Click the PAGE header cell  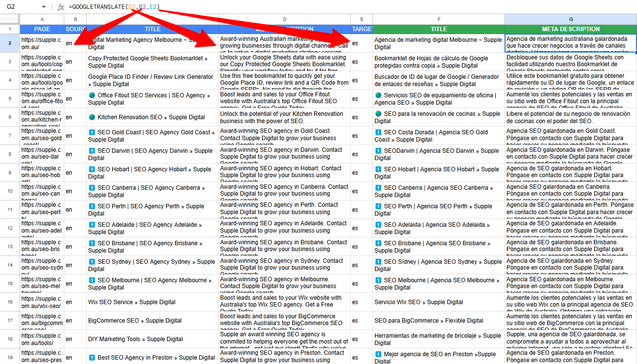tap(42, 29)
